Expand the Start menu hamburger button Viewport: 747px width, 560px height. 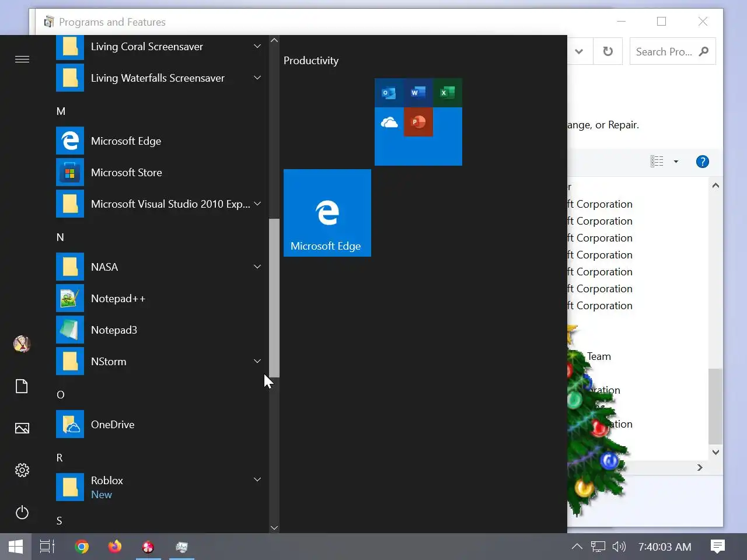(x=22, y=59)
